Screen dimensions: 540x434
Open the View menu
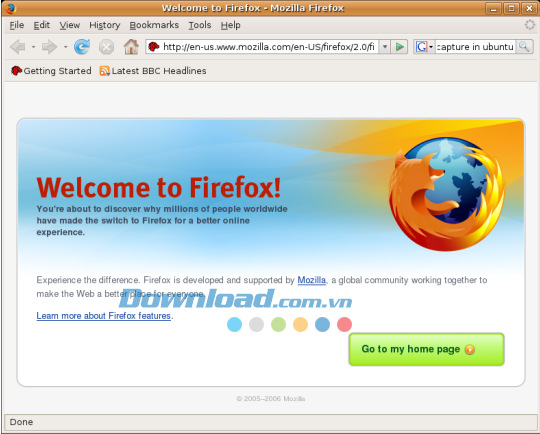coord(70,25)
